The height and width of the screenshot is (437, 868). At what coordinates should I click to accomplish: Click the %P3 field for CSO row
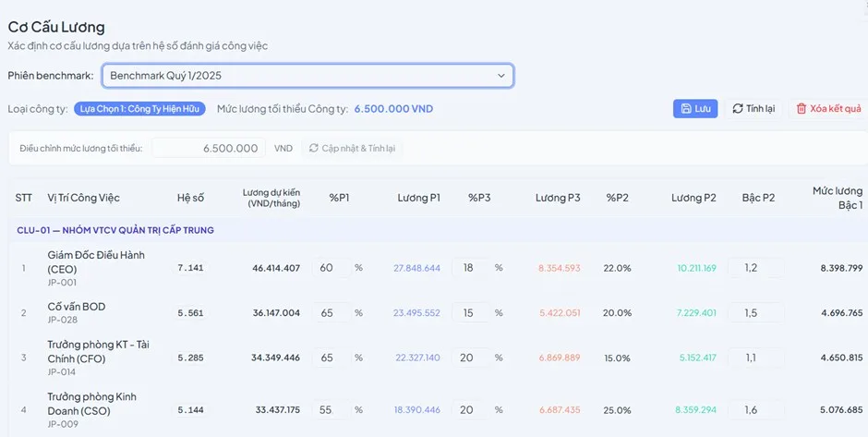point(472,410)
